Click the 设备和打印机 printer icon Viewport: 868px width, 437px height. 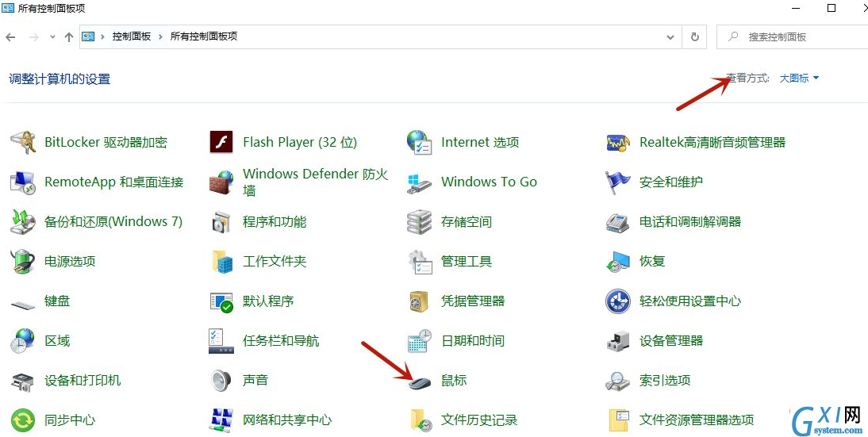click(x=22, y=381)
